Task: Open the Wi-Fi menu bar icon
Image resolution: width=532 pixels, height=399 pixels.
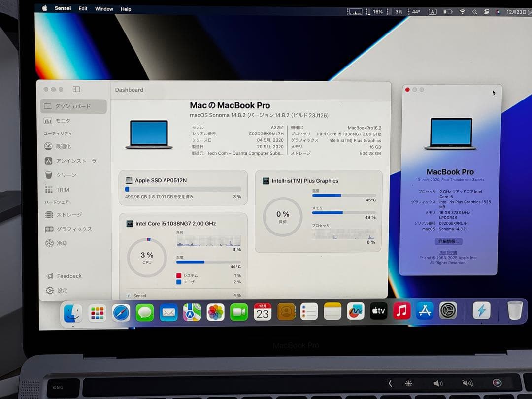Action: coord(462,11)
